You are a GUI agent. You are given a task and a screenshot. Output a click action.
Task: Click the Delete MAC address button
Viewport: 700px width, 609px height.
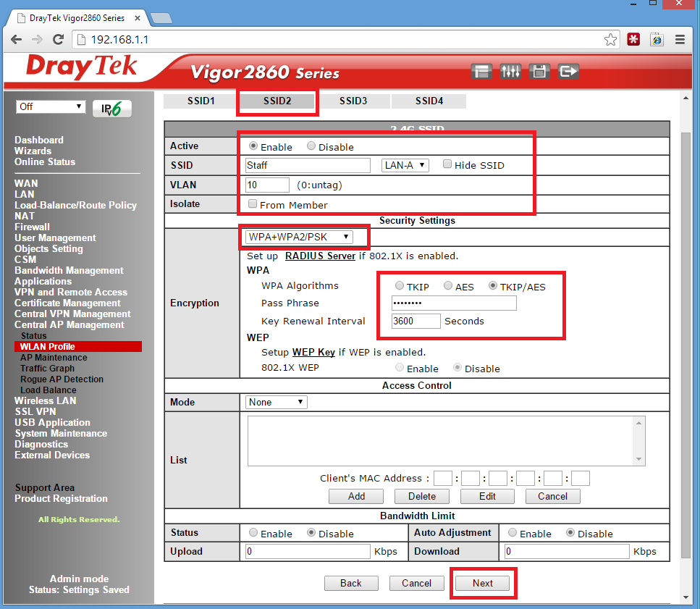(x=422, y=497)
